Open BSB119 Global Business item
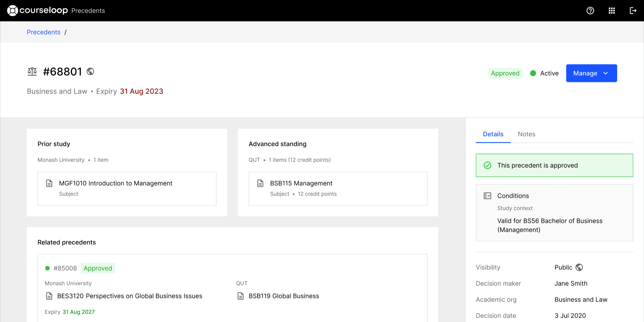The image size is (644, 322). pyautogui.click(x=284, y=296)
